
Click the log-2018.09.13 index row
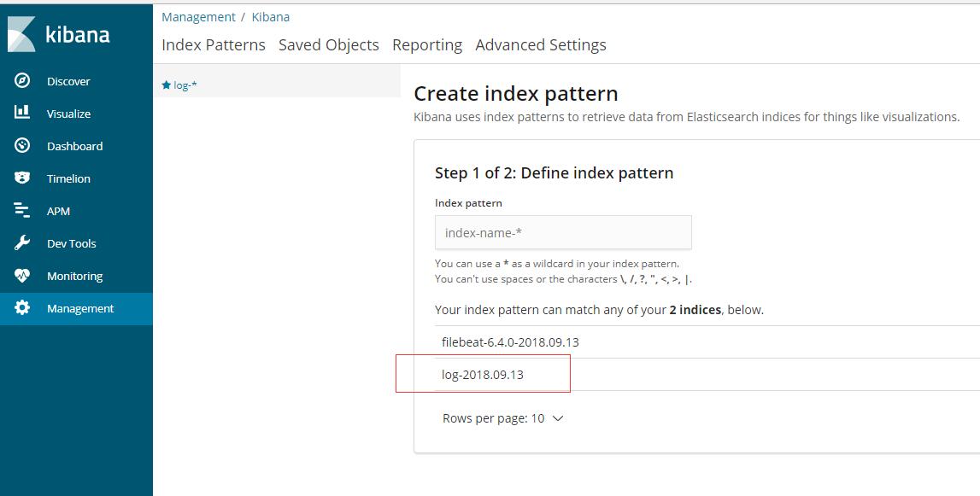(707, 375)
